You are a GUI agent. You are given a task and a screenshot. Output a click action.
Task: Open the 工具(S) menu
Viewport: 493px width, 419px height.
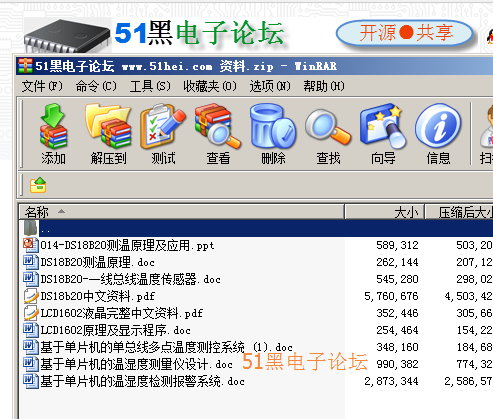coord(150,86)
